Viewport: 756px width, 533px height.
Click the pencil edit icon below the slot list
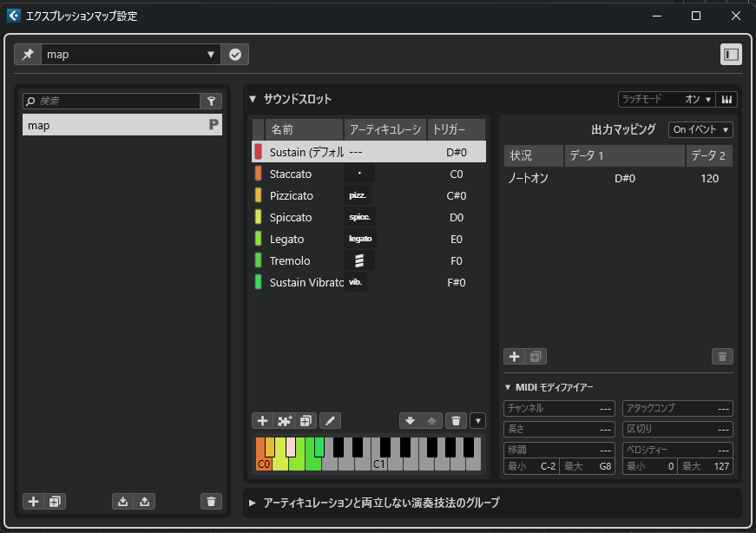coord(330,420)
